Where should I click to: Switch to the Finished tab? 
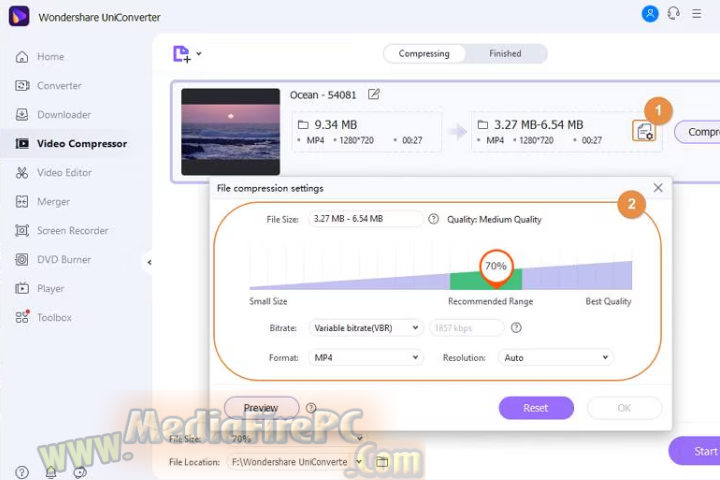[x=505, y=54]
